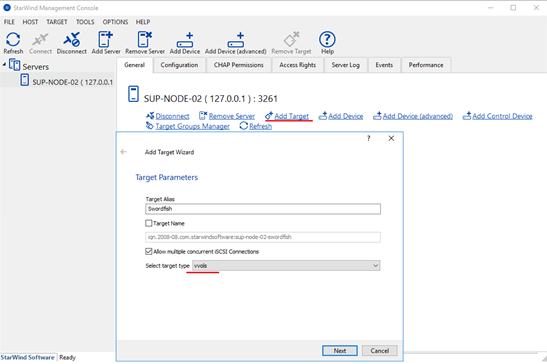
Task: Open the HOST menu
Action: point(30,22)
